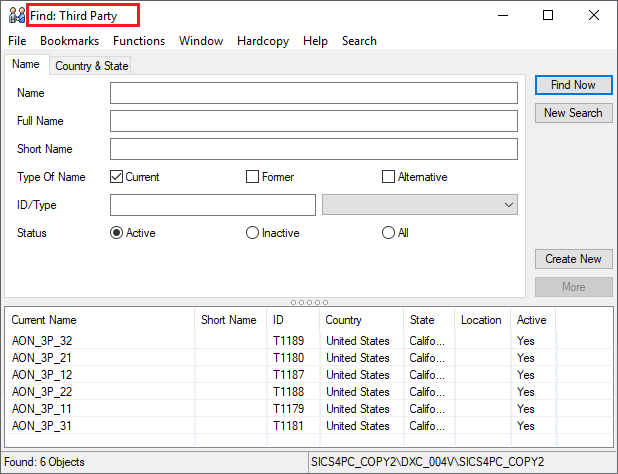Image resolution: width=618 pixels, height=474 pixels.
Task: Focus the Short Name text box
Action: [313, 149]
